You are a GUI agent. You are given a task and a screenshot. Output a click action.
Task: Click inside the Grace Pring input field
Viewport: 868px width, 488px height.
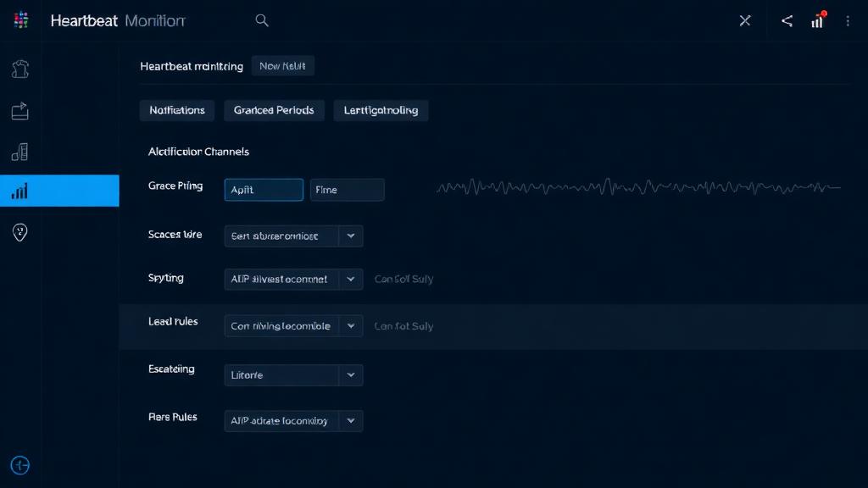[x=263, y=189]
